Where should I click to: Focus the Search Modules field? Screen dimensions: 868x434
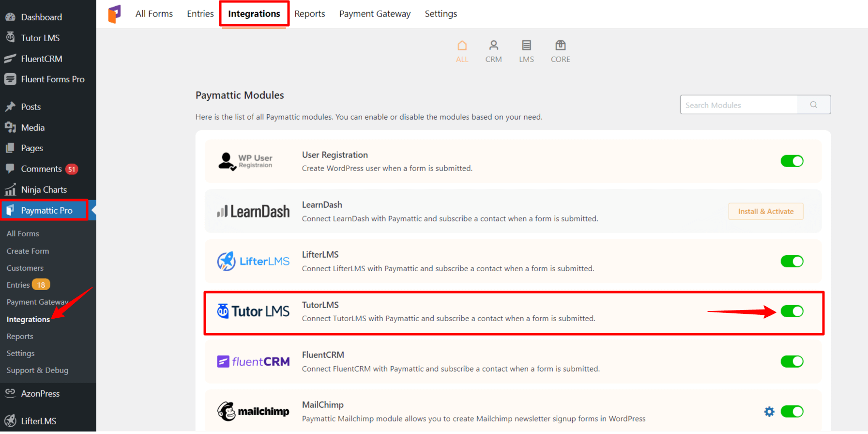point(739,105)
